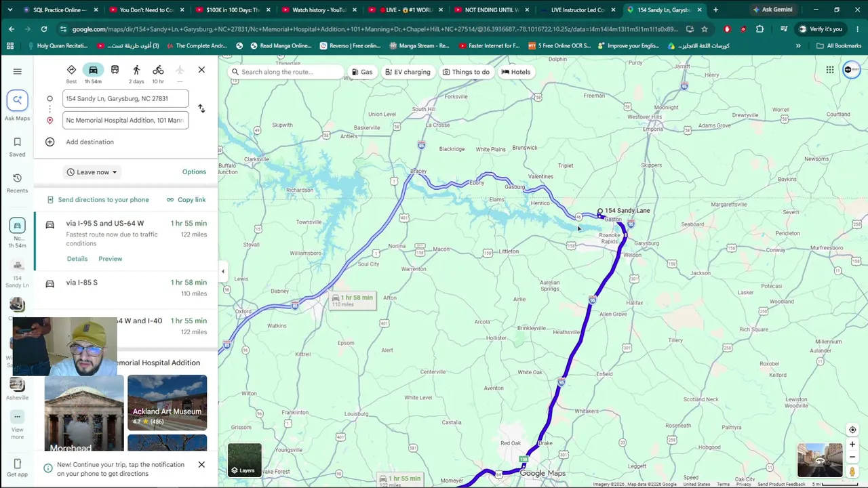Open the map Layers switcher

coord(244,460)
